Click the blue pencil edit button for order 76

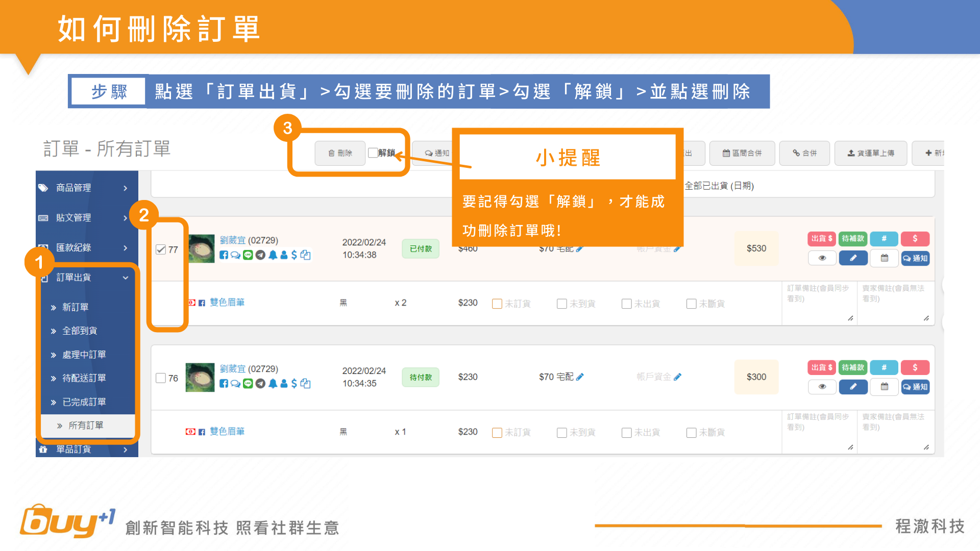(x=853, y=387)
